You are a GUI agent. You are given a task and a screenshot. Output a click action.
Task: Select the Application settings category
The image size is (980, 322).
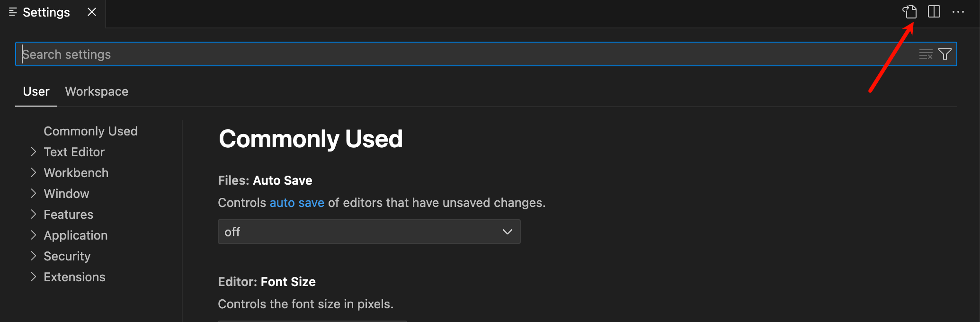[x=75, y=235]
